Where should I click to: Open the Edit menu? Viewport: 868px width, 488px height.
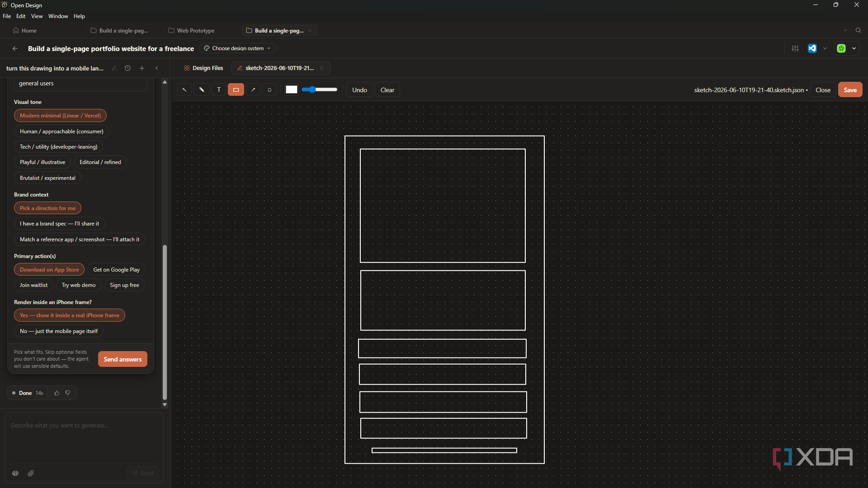click(x=21, y=16)
